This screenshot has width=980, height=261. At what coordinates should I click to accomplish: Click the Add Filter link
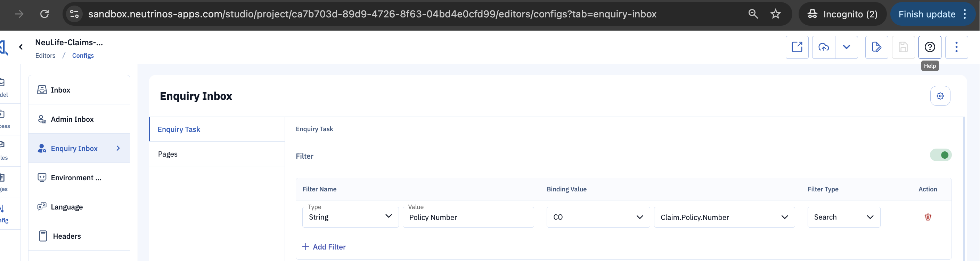pos(324,247)
